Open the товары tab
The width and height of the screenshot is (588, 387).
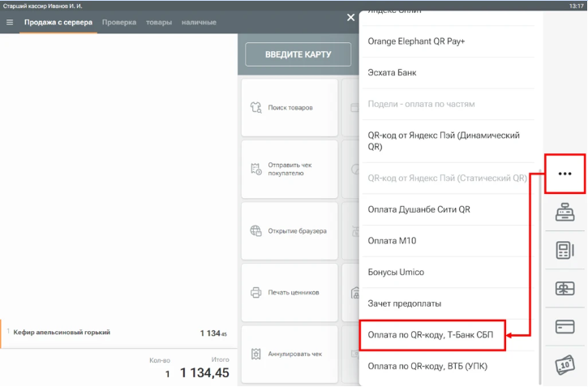(159, 23)
